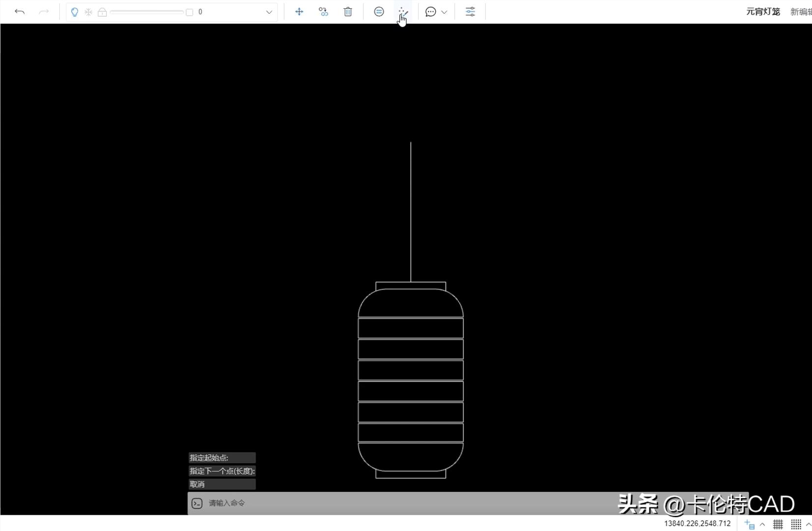
Task: Click the coordinates readout 13840.226,2548.712
Action: point(698,524)
